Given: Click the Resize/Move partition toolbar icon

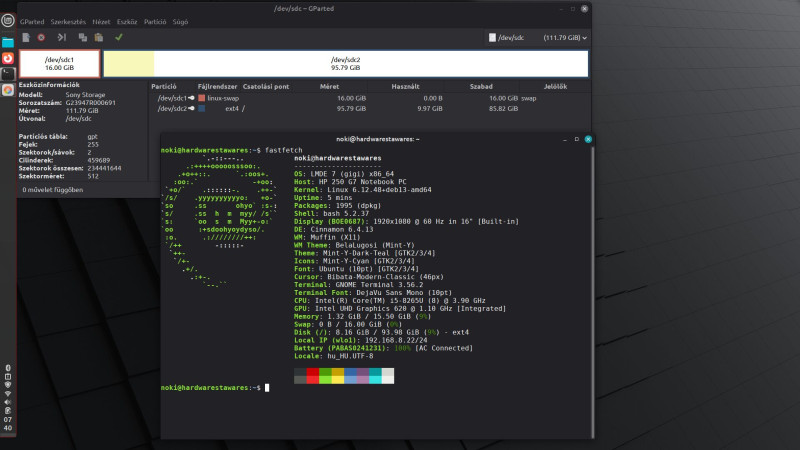Looking at the screenshot, I should pos(62,37).
